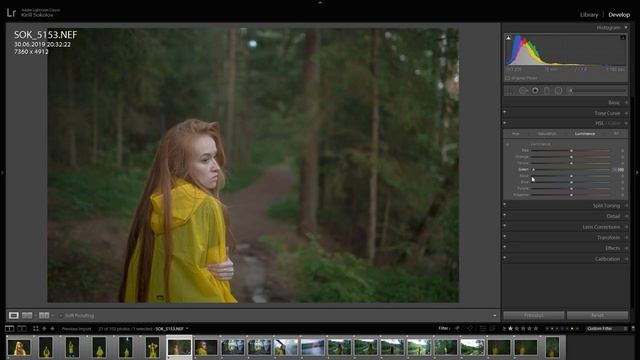Expand the Basic panel
Image resolution: width=640 pixels, height=360 pixels.
tap(626, 102)
